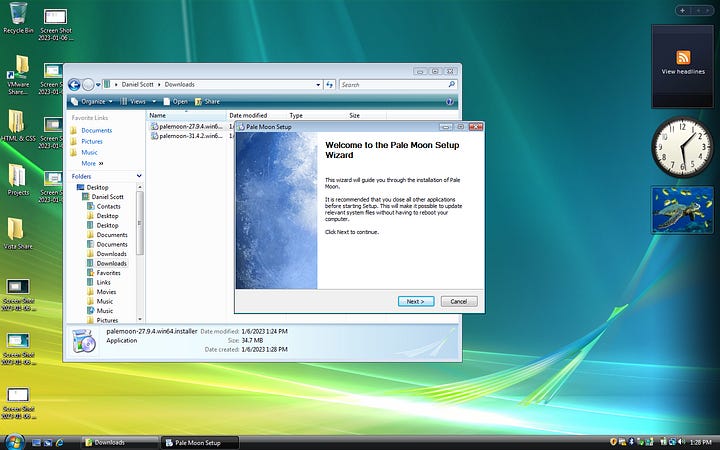Open the Start menu orb

click(x=15, y=442)
